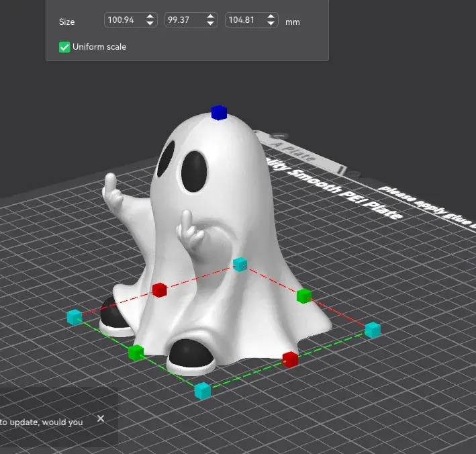The width and height of the screenshot is (476, 454).
Task: Select the green scale handle on the right side
Action: point(304,295)
